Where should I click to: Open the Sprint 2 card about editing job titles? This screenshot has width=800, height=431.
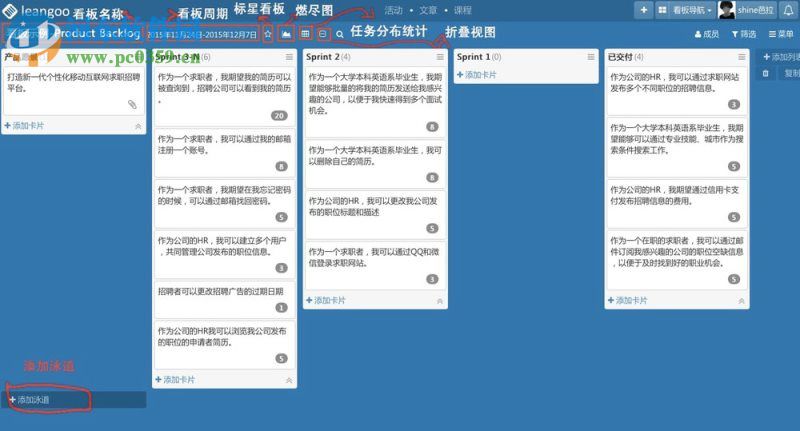(376, 215)
